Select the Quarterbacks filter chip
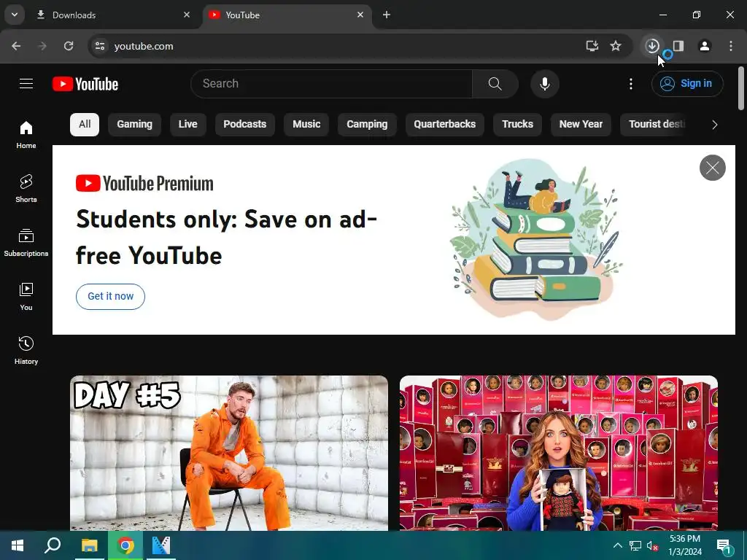The image size is (747, 560). click(444, 124)
